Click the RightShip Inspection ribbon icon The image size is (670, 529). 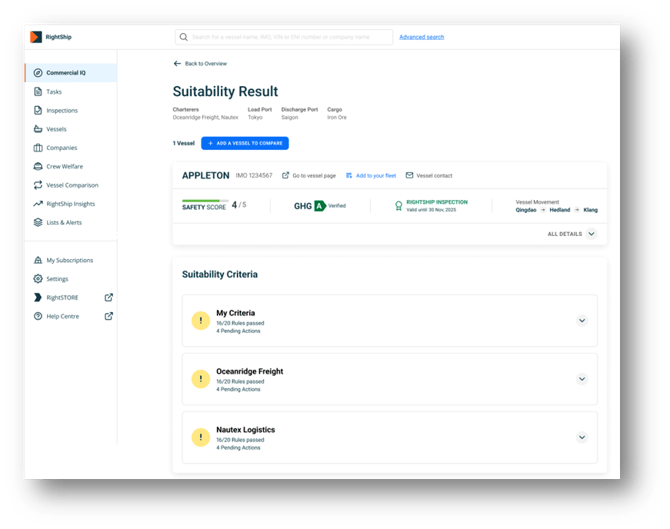coord(399,205)
